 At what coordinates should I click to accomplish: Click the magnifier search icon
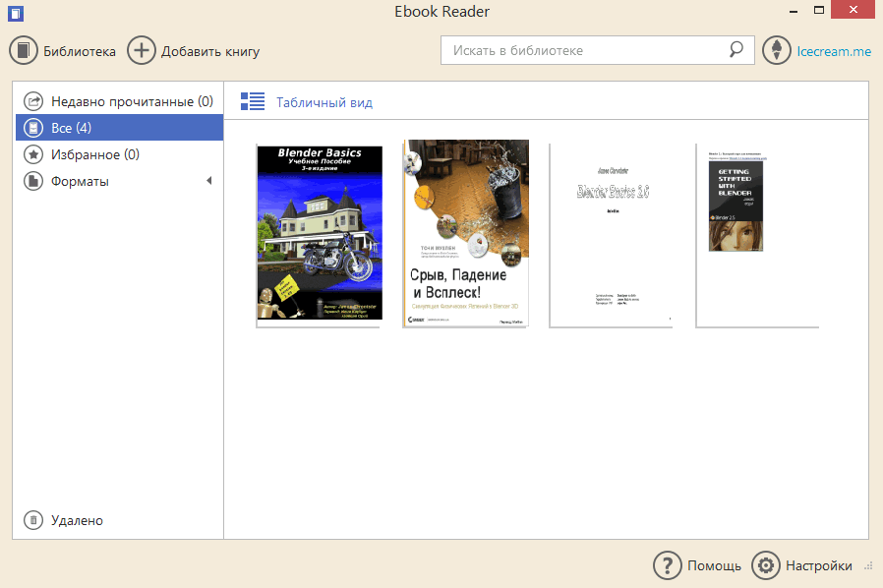[x=736, y=49]
